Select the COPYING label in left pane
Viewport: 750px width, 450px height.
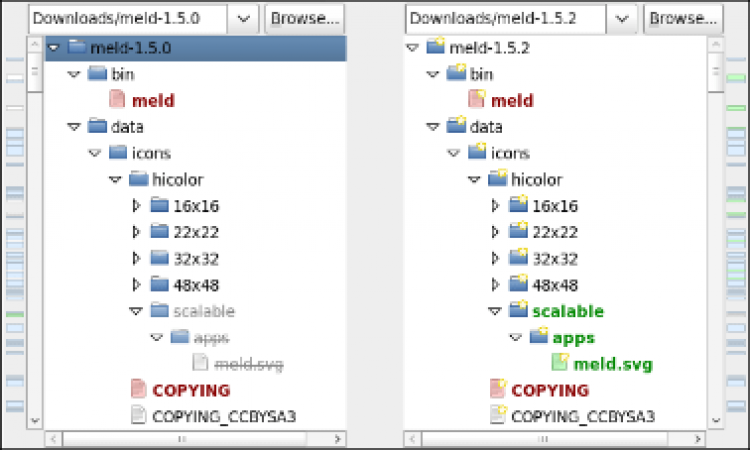[x=191, y=391]
